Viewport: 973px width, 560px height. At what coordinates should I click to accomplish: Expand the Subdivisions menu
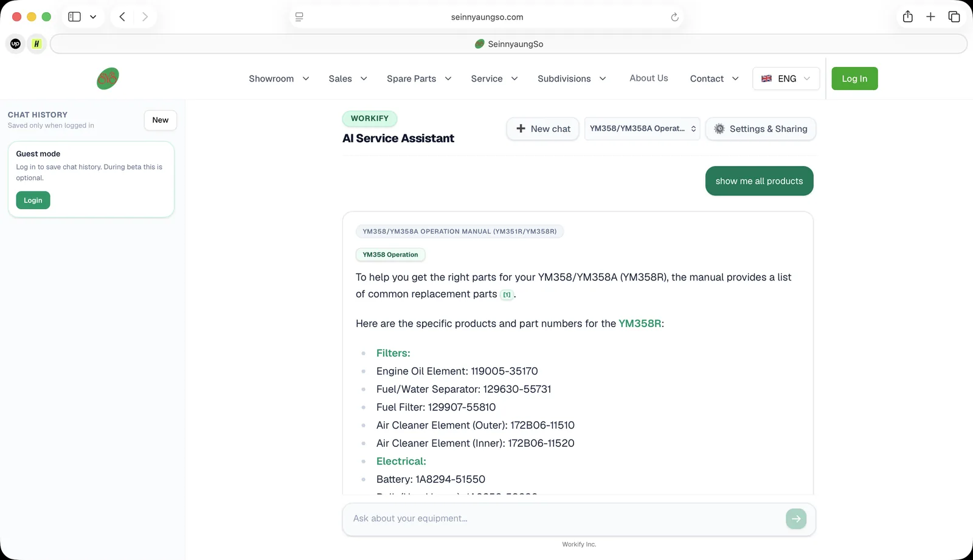point(572,78)
